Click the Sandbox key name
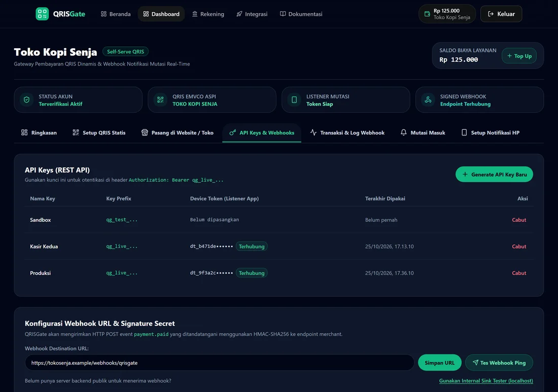This screenshot has height=392, width=558. coord(40,220)
